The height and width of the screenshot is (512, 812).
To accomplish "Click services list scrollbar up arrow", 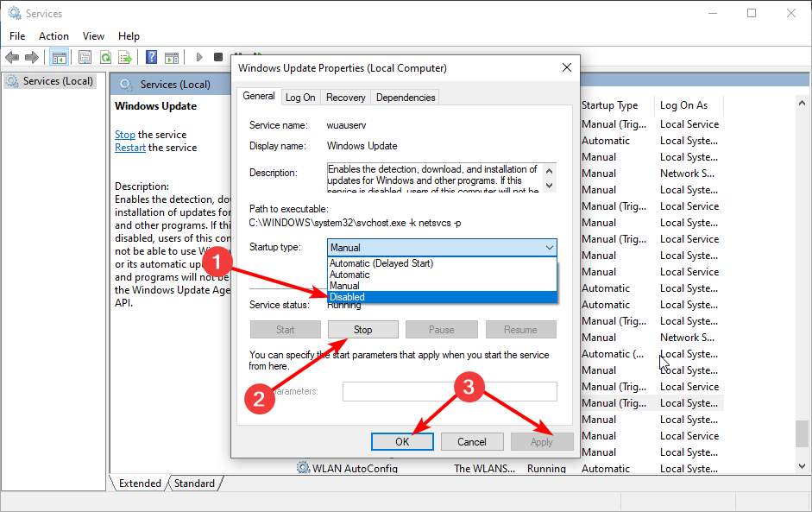I will tap(802, 104).
